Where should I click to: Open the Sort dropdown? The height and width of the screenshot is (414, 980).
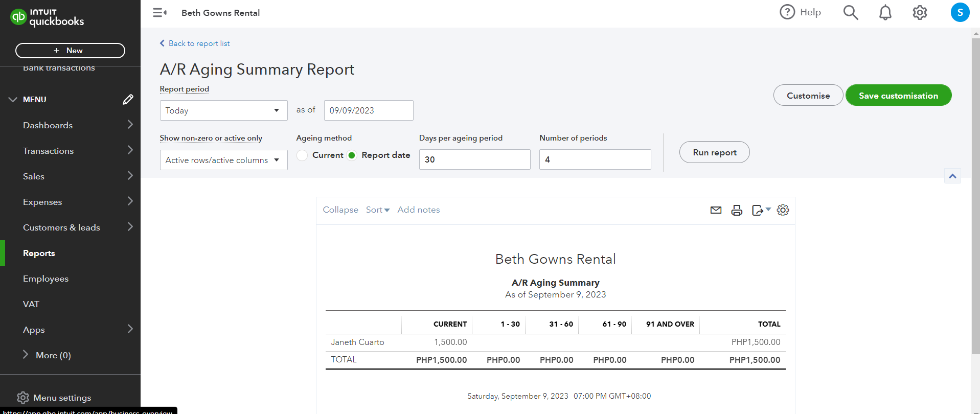click(378, 210)
